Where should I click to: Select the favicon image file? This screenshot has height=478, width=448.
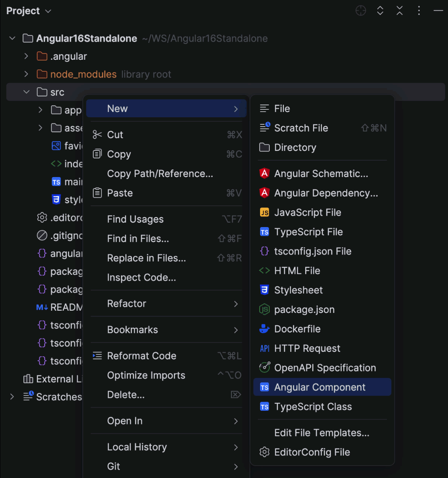click(x=71, y=146)
